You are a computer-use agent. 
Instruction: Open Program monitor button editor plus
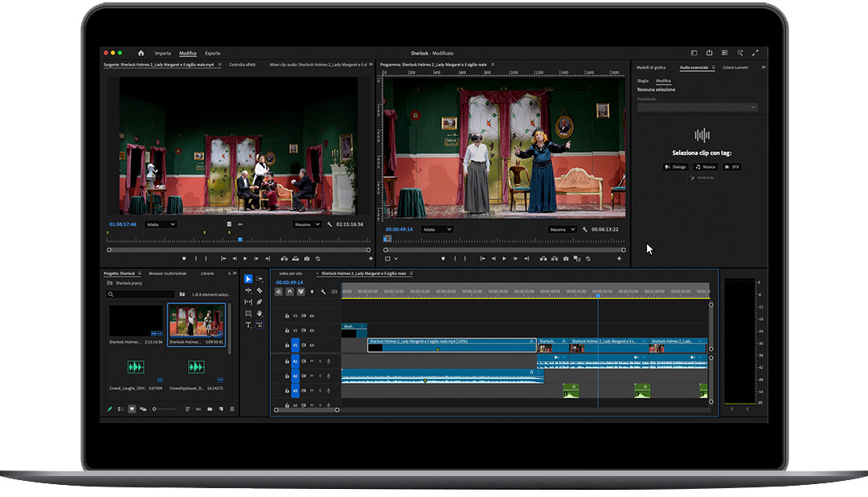pos(619,259)
